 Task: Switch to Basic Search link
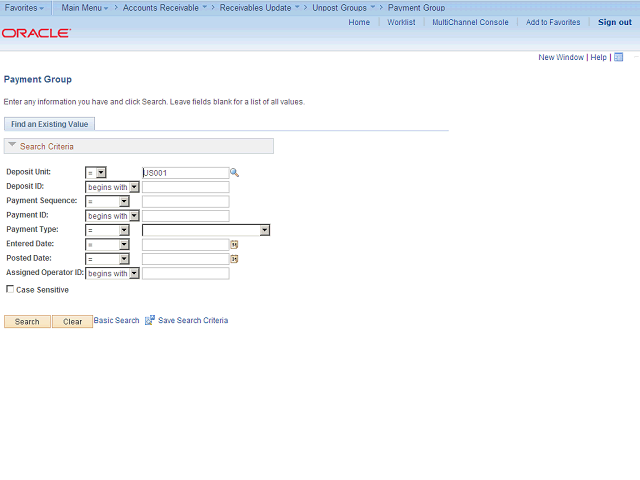click(x=116, y=320)
